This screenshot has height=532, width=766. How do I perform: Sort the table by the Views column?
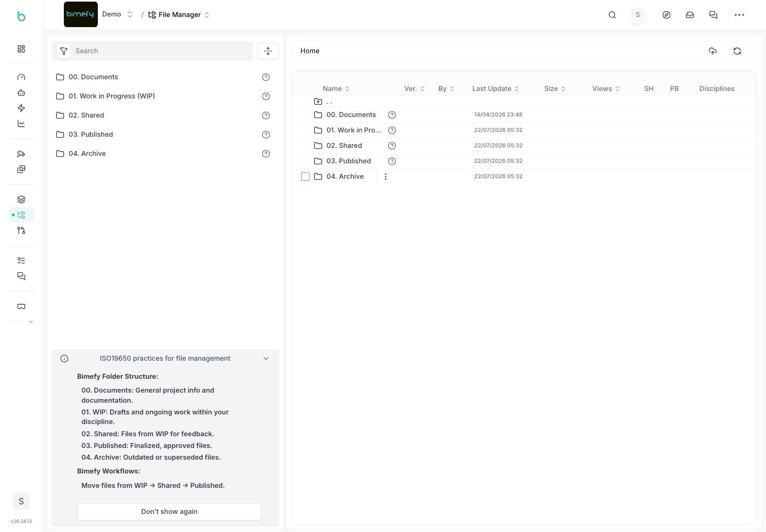click(606, 89)
